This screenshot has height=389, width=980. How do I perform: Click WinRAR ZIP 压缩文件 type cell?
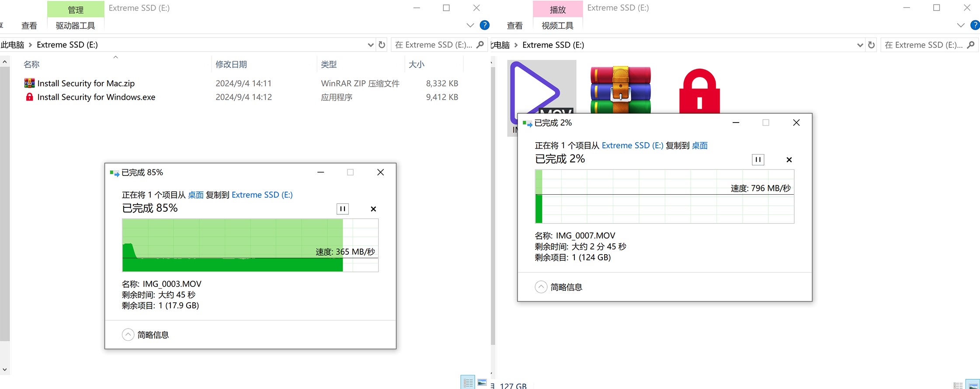[360, 83]
